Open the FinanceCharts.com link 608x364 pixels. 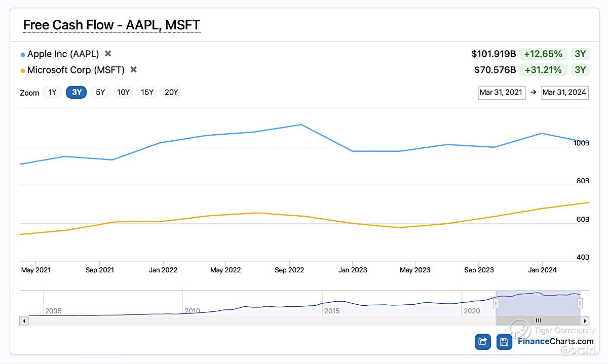click(555, 341)
